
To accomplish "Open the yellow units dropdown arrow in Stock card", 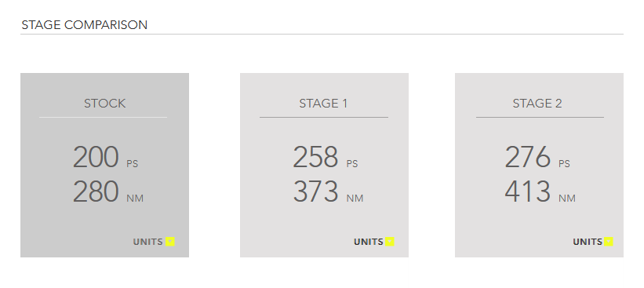I will (170, 242).
